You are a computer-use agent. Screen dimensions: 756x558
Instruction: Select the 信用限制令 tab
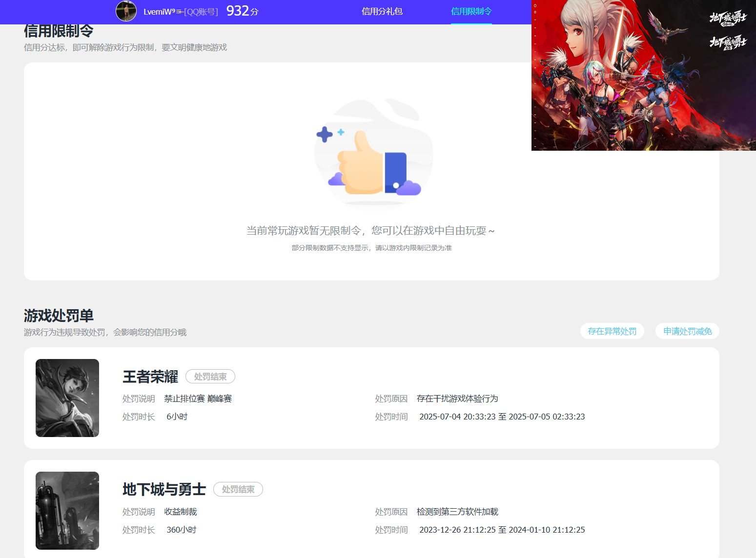(471, 11)
